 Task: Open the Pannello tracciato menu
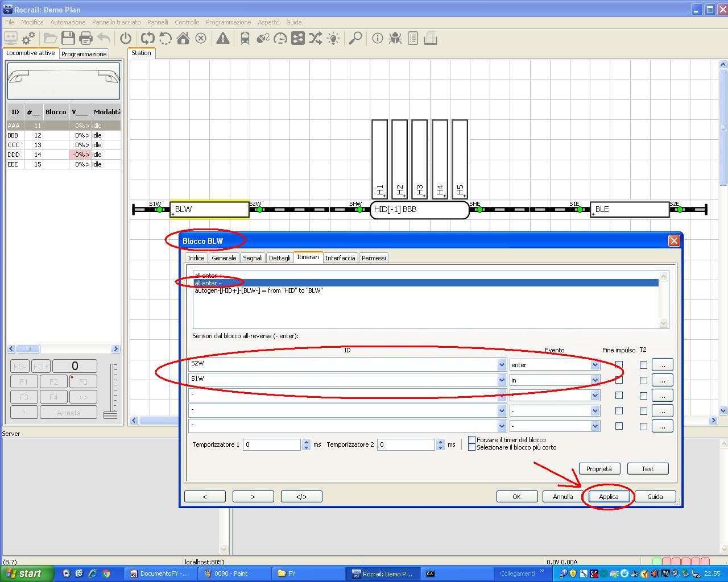pyautogui.click(x=117, y=22)
